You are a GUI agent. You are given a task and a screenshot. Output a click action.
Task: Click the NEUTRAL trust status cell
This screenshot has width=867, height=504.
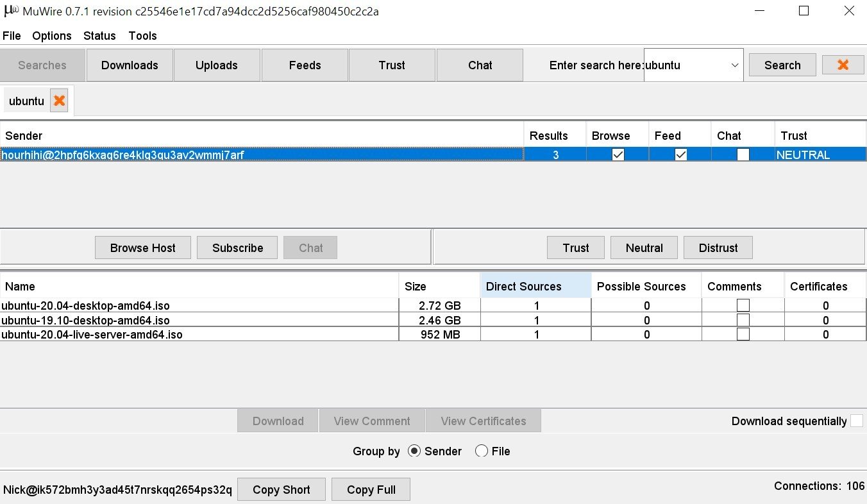click(x=821, y=155)
